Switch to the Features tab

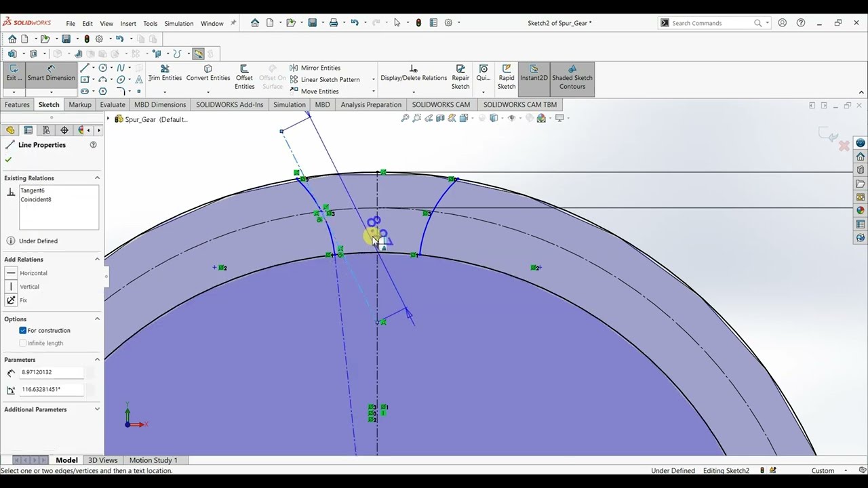(17, 104)
